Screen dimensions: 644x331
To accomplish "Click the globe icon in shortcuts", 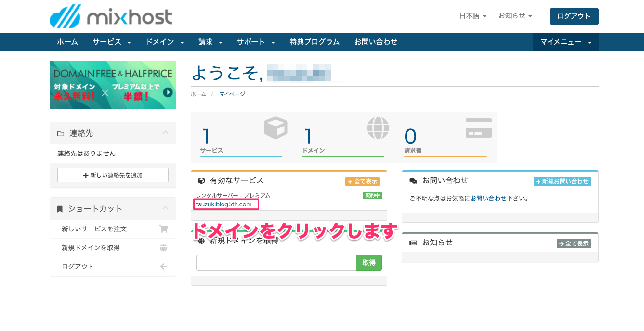I will (163, 248).
